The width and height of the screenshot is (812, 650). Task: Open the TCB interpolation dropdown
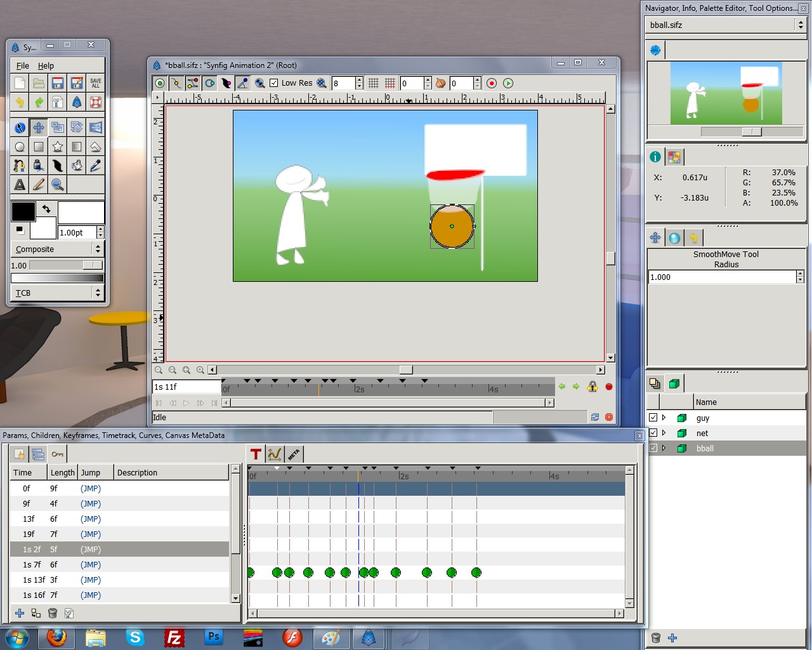(x=56, y=293)
